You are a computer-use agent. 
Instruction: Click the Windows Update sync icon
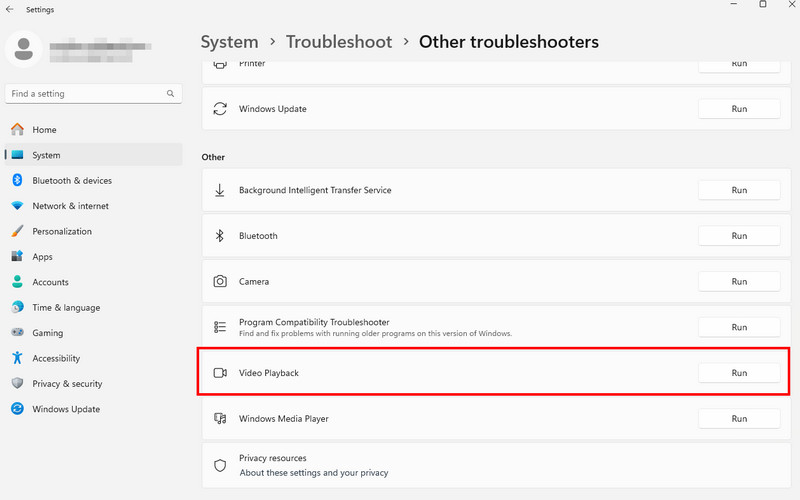220,109
